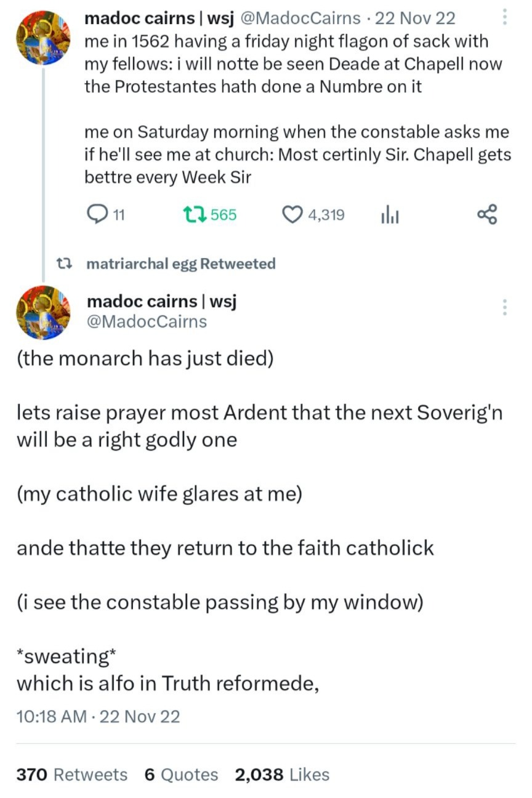This screenshot has height=798, width=532.
Task: Open the @MadocCairns handle below the name
Action: tap(147, 321)
